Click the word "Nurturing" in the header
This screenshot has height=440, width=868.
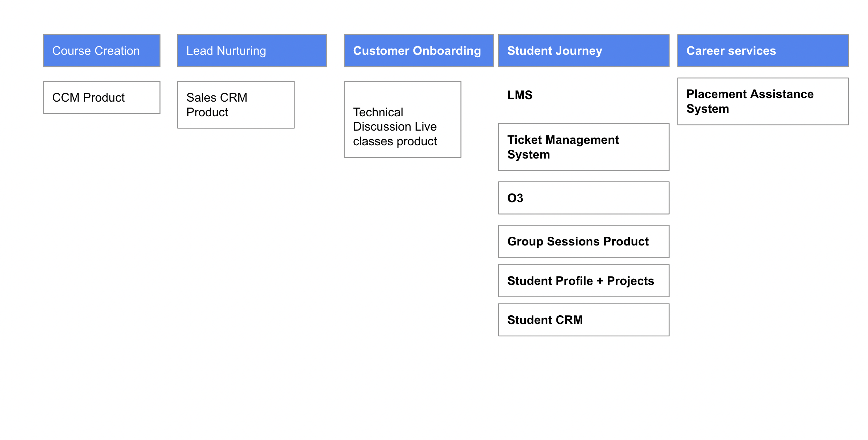[x=241, y=51]
